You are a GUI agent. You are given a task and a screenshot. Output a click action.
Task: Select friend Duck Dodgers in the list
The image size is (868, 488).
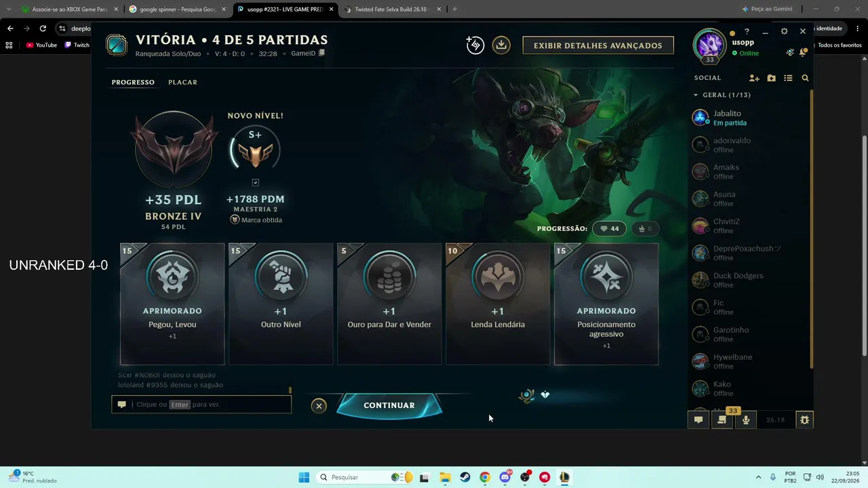point(749,280)
